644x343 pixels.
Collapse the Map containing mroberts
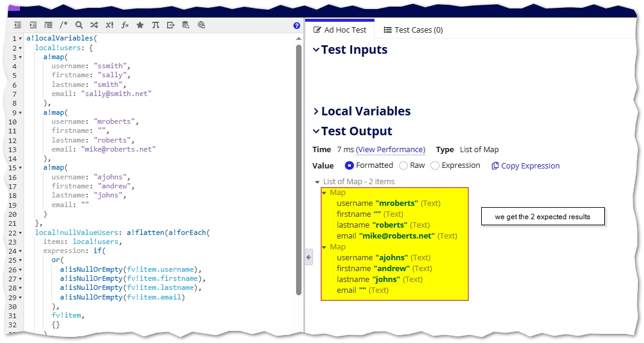[324, 193]
